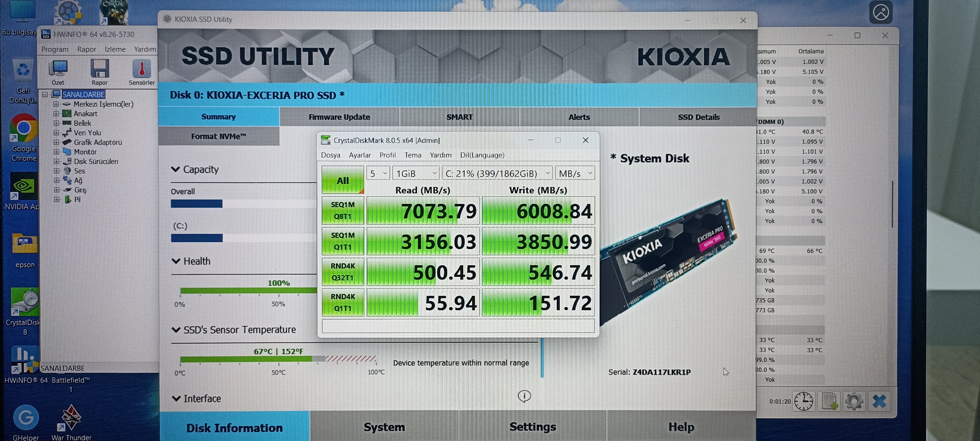This screenshot has width=980, height=441.
Task: Click the KIOXIA SSD Utility title bar icon
Action: point(167,19)
